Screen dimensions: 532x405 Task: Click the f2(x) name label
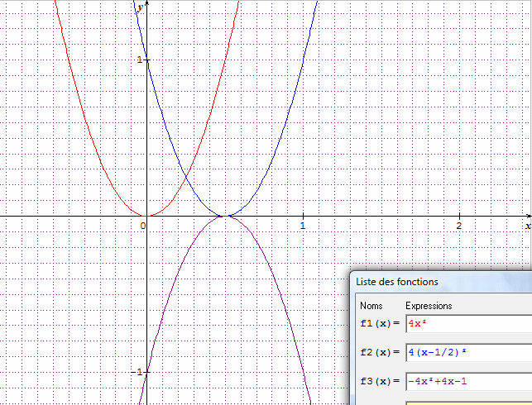(380, 353)
